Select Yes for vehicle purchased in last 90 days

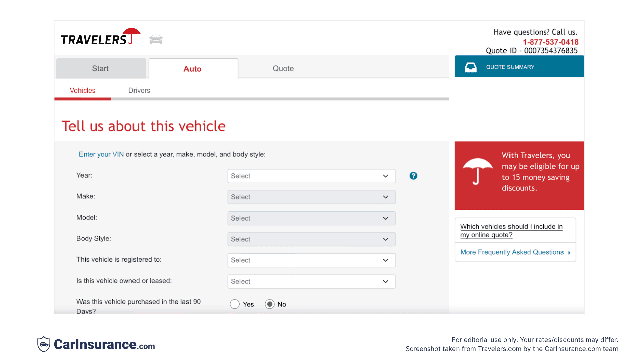pos(235,304)
